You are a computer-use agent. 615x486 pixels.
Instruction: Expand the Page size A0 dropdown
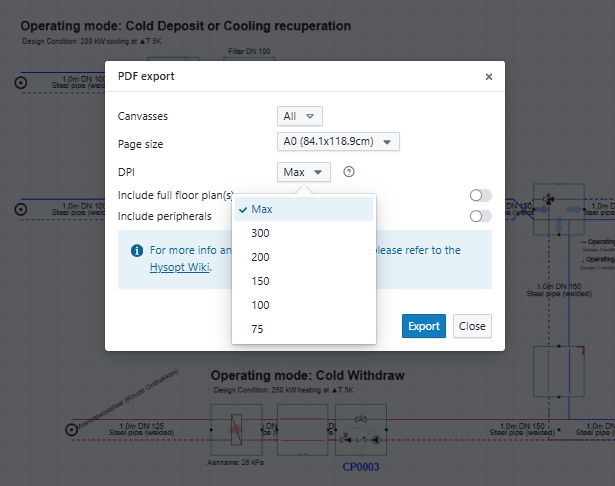[338, 142]
